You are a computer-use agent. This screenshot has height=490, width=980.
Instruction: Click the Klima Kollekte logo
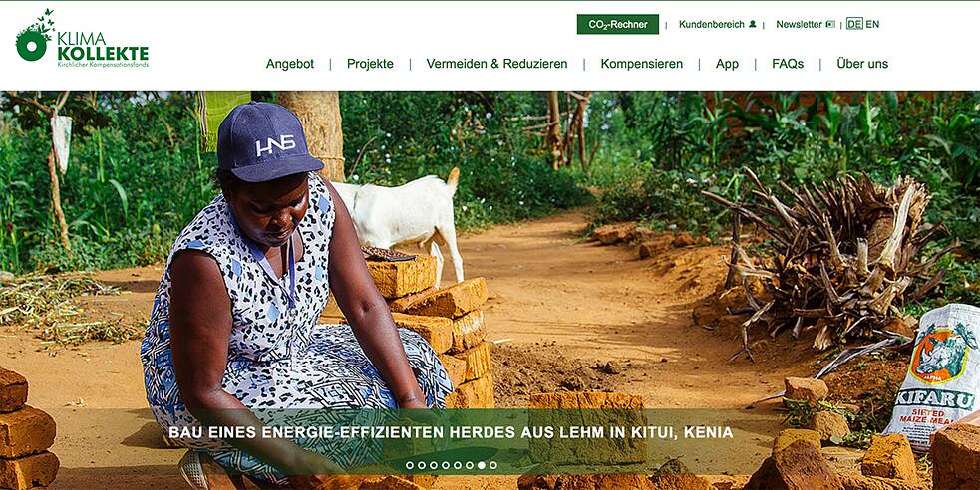[82, 39]
